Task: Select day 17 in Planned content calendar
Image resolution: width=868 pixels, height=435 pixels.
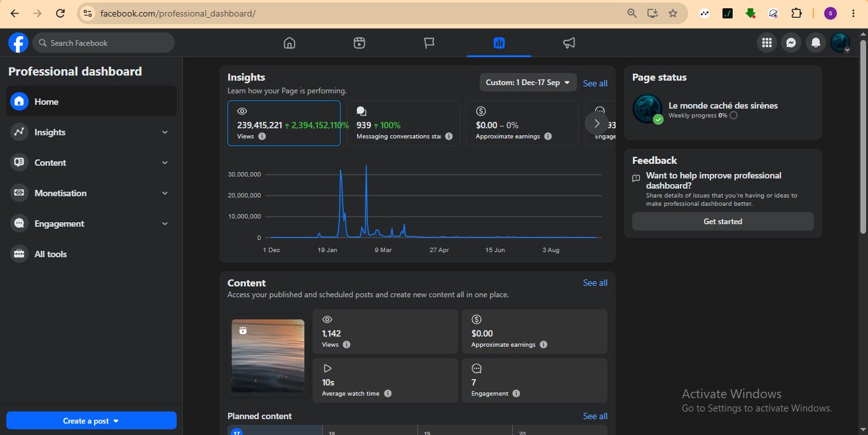Action: [x=236, y=432]
